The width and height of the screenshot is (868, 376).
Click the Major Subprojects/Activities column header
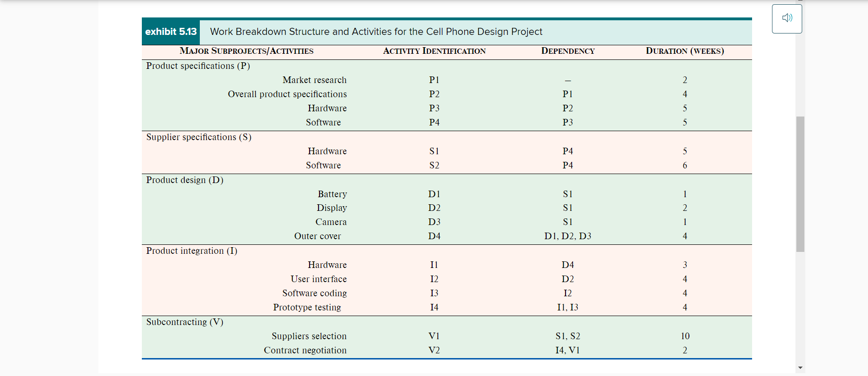(x=246, y=51)
